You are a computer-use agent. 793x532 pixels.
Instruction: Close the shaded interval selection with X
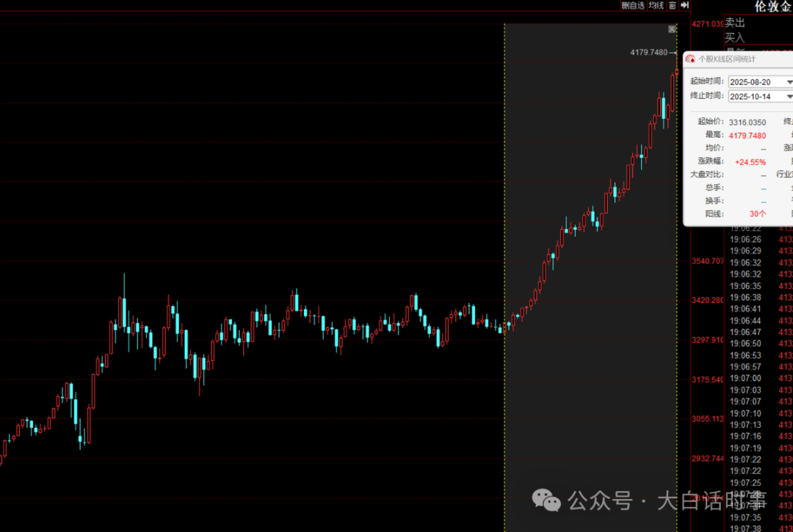tap(671, 29)
